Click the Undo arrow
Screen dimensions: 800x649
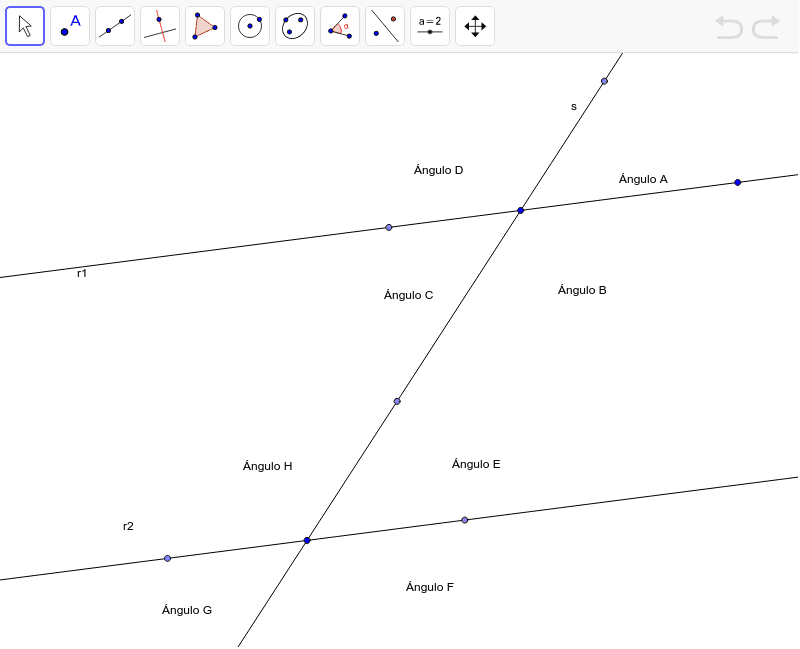pyautogui.click(x=728, y=27)
